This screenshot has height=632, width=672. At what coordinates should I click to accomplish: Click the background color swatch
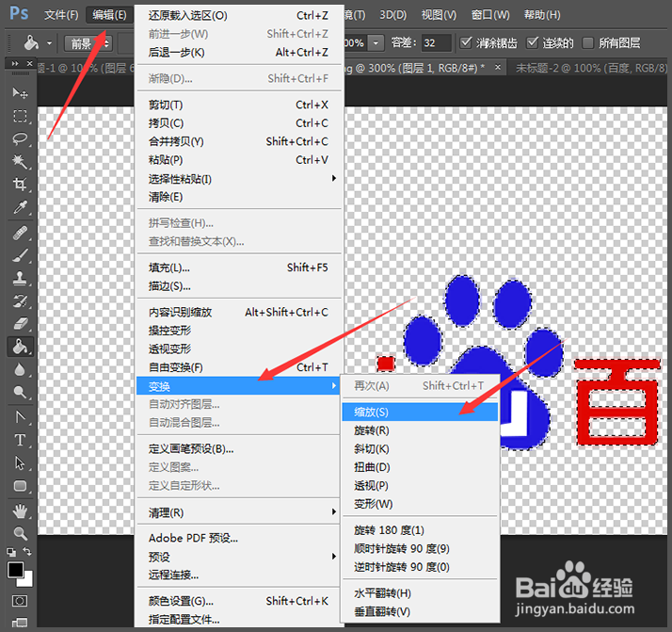pos(27,581)
